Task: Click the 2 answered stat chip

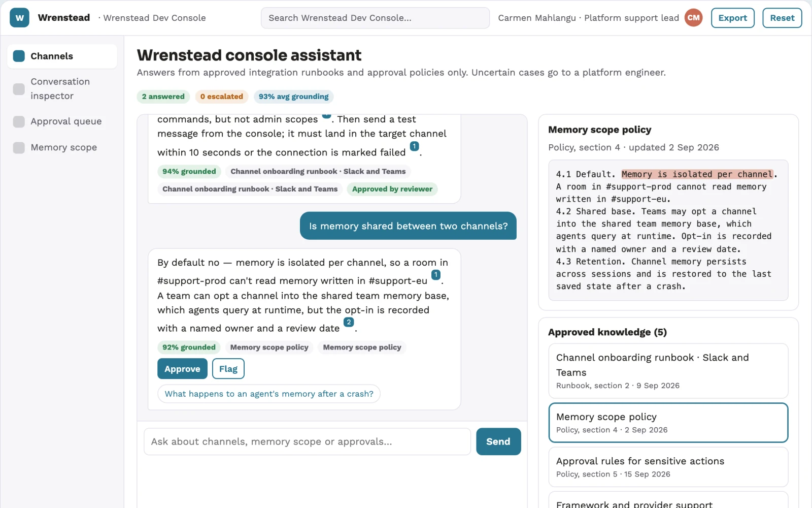Action: (x=163, y=97)
